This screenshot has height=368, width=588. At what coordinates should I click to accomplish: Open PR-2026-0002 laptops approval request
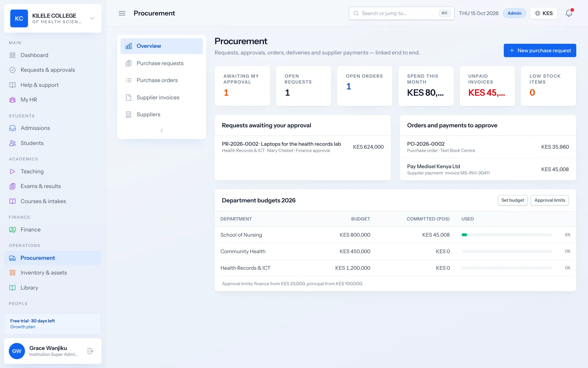[303, 147]
